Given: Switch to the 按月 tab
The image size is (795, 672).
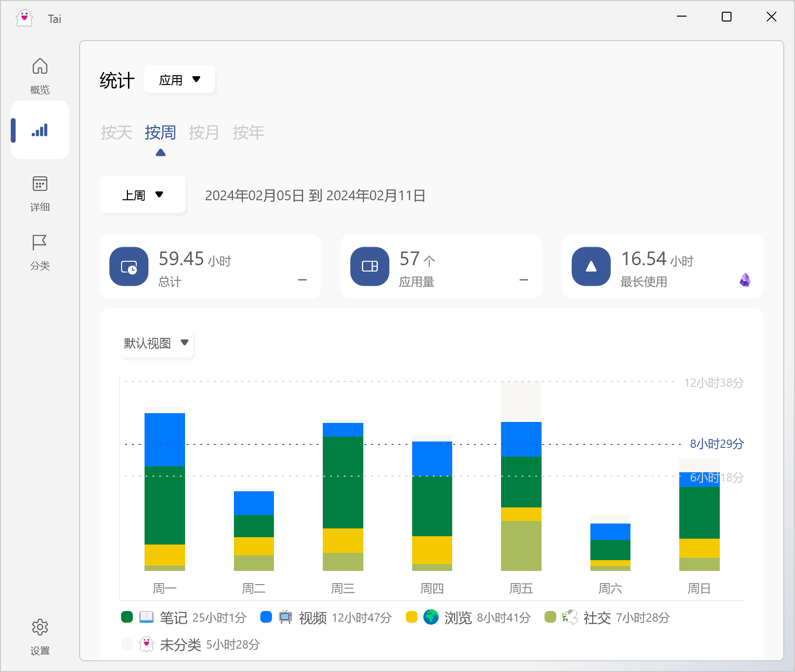Looking at the screenshot, I should click(204, 132).
